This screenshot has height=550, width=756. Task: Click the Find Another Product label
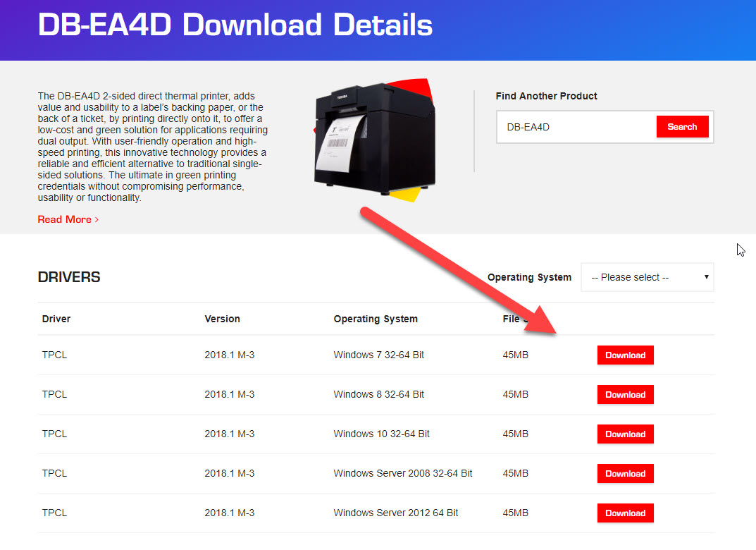tap(546, 96)
